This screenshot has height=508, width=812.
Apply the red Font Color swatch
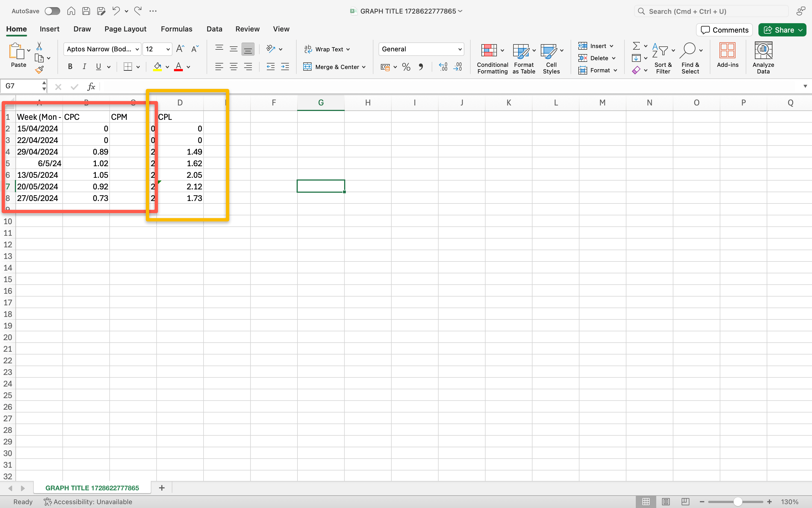[178, 67]
